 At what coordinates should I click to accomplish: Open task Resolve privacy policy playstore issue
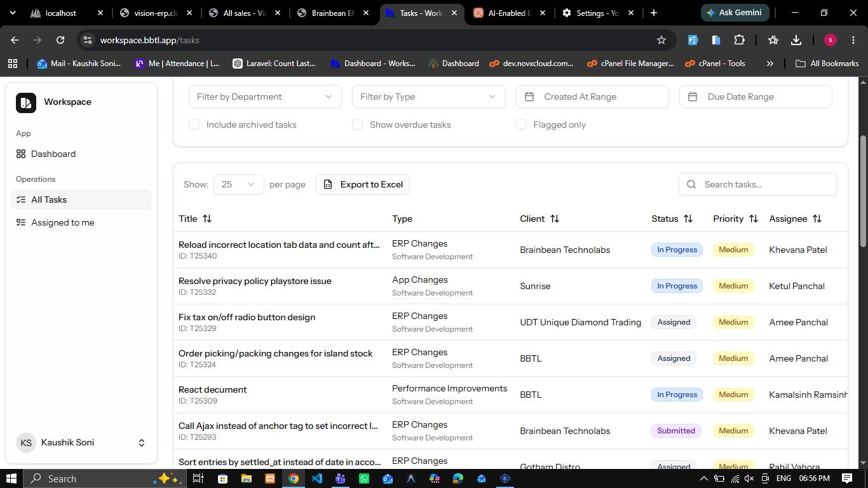[x=255, y=281]
